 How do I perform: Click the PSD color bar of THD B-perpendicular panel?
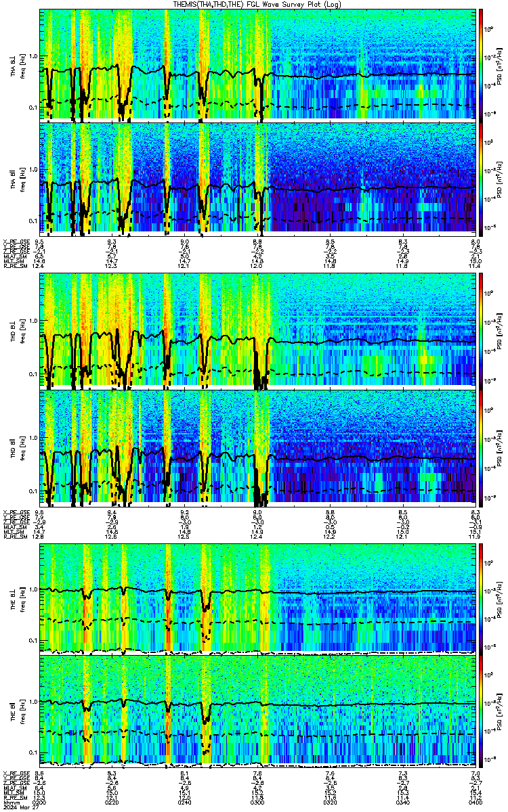(481, 330)
